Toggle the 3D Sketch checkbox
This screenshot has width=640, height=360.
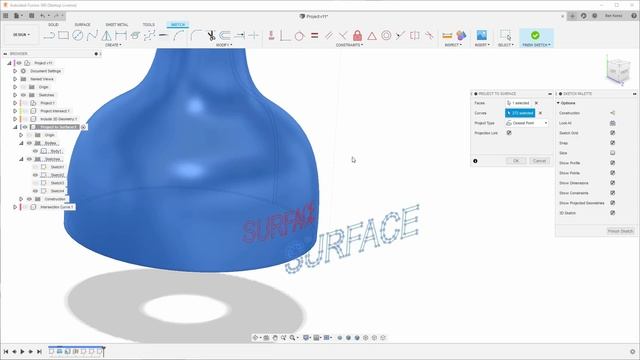point(612,213)
